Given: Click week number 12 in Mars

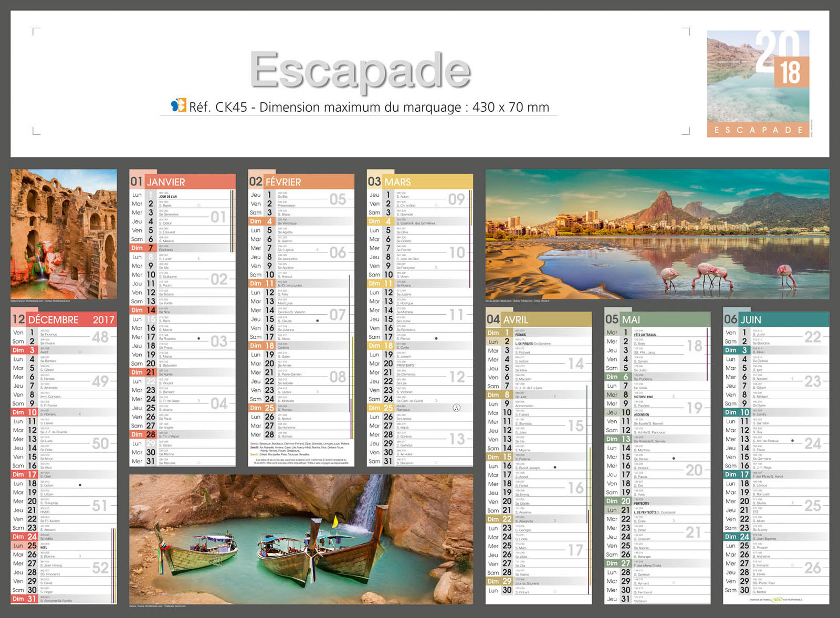Looking at the screenshot, I should (457, 377).
